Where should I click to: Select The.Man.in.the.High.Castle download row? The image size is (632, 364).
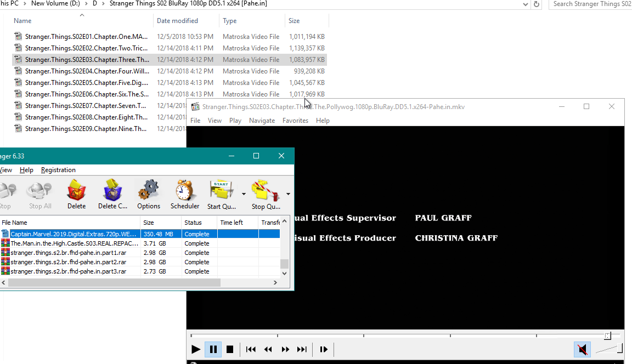pos(140,243)
